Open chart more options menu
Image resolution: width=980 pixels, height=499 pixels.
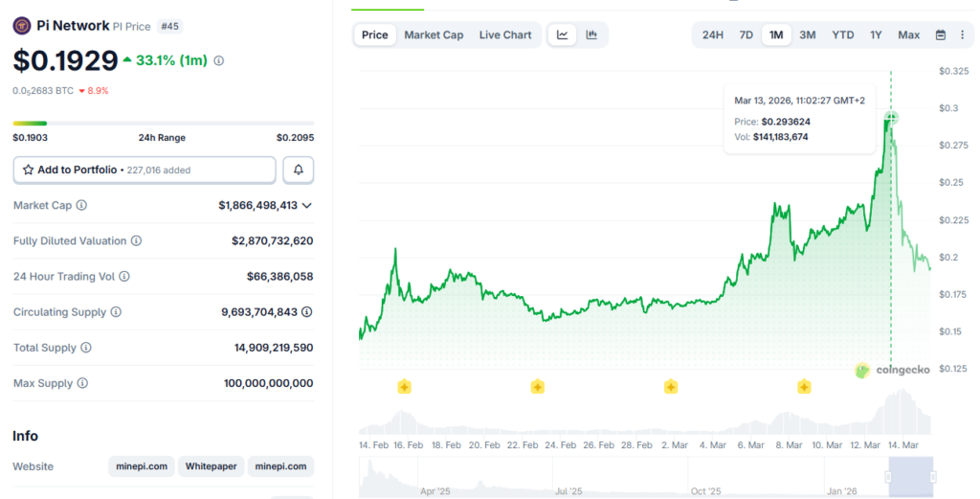(962, 35)
